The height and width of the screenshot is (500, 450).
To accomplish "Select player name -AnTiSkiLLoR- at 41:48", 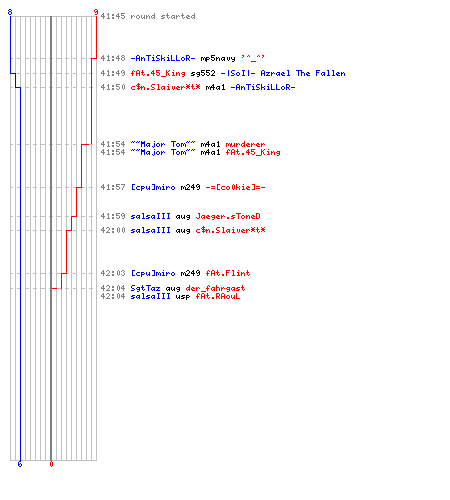I will tap(163, 58).
